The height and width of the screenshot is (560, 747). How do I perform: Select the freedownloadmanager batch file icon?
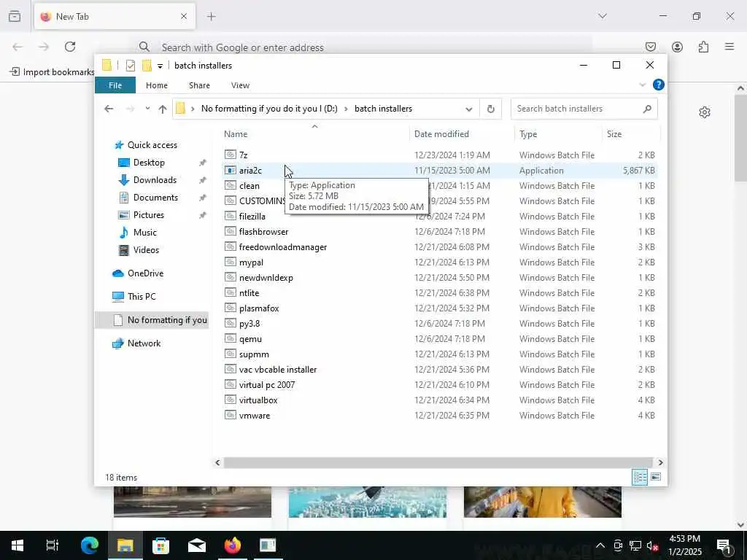pos(230,246)
